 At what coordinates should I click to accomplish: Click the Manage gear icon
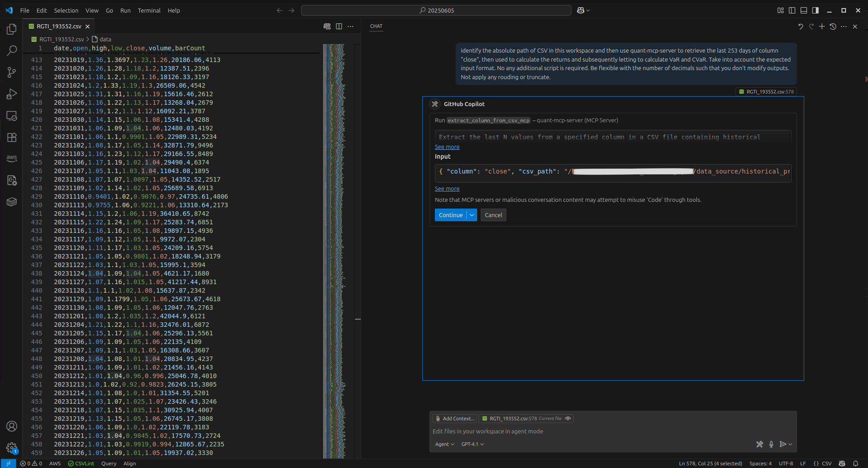[12, 447]
